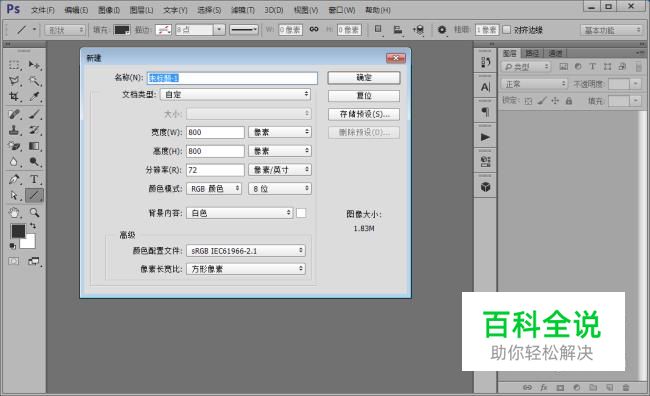Change screen mode icon in toolbox
Screen dimensions: 650x396
click(x=34, y=261)
